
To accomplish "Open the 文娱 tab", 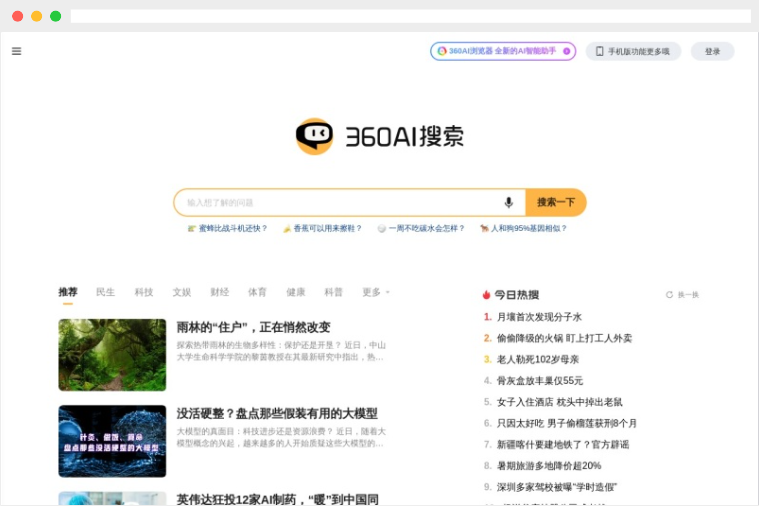I will 182,292.
